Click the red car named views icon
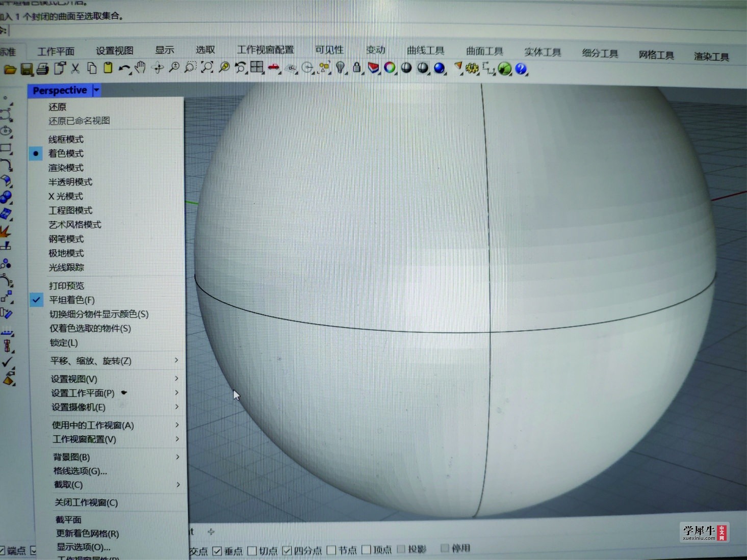 pos(274,67)
